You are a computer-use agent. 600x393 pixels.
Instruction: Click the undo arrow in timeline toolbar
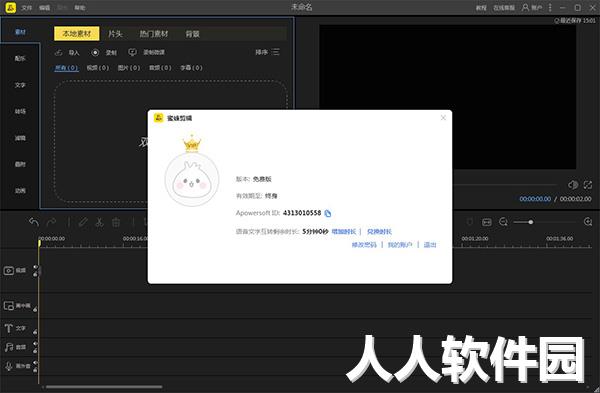coord(34,222)
